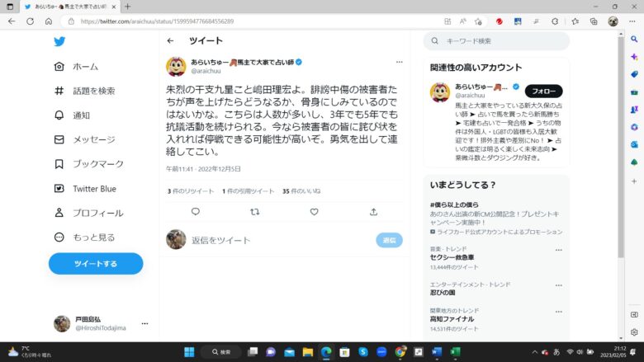Image resolution: width=644 pixels, height=362 pixels.
Task: Open プロフィール profile page
Action: click(x=88, y=213)
